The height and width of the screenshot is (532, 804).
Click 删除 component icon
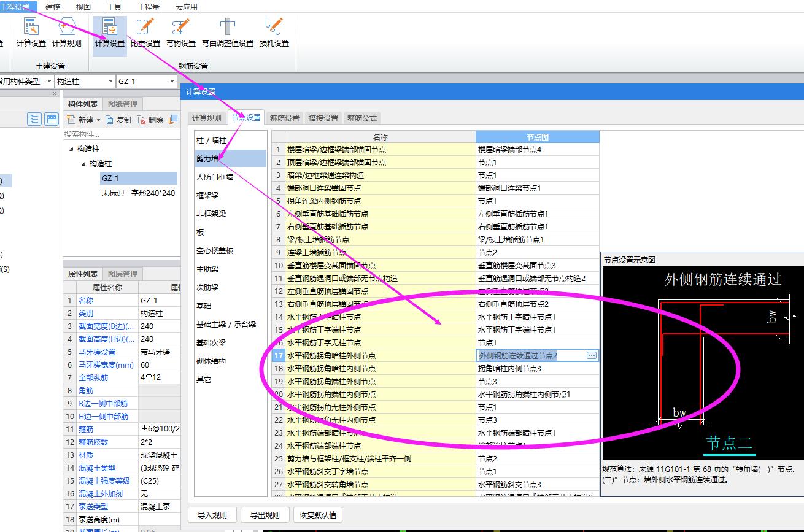click(x=141, y=120)
